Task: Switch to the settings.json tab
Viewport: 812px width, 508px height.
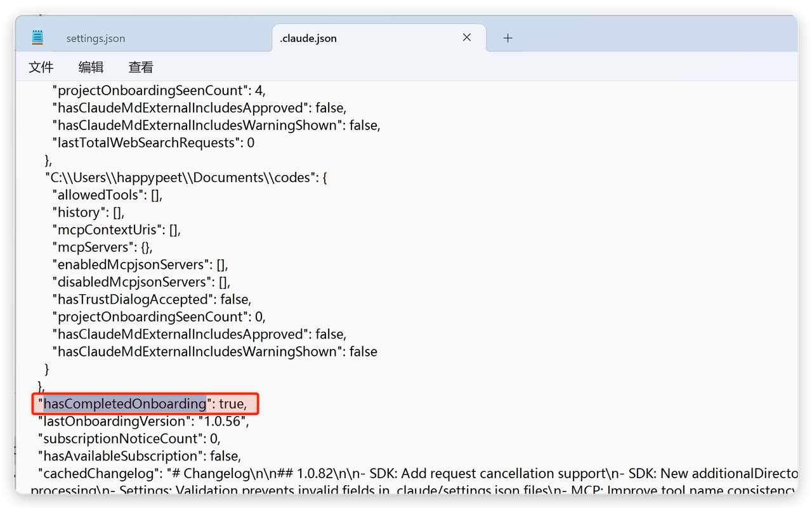Action: 96,39
